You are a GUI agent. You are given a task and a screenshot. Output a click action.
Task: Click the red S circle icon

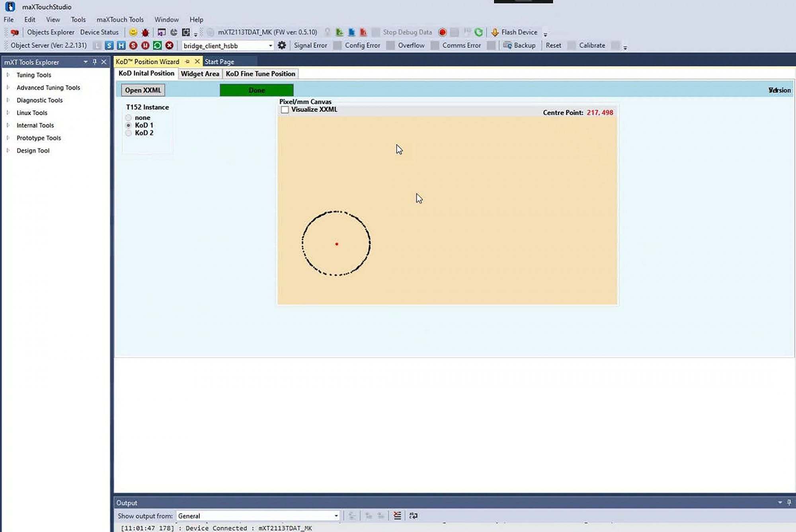click(x=133, y=45)
